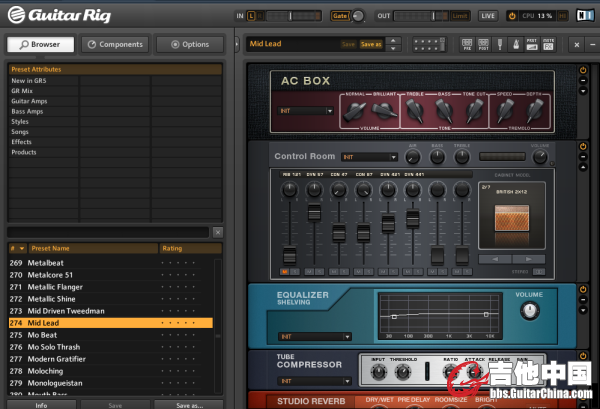The image size is (600, 409).
Task: Toggle Equalizer Shelving module power
Action: (583, 289)
